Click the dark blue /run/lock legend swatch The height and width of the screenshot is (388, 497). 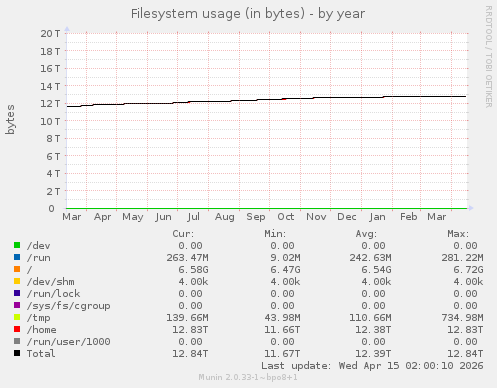pyautogui.click(x=17, y=293)
